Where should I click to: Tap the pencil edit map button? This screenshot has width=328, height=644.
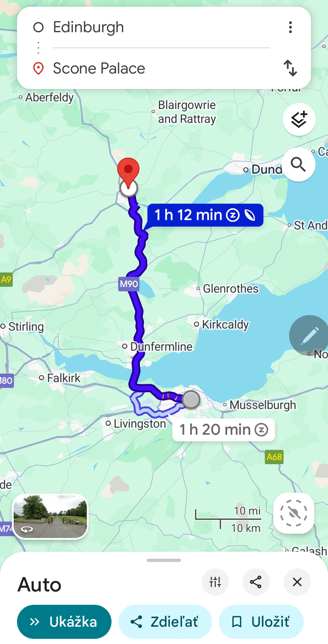(x=309, y=335)
